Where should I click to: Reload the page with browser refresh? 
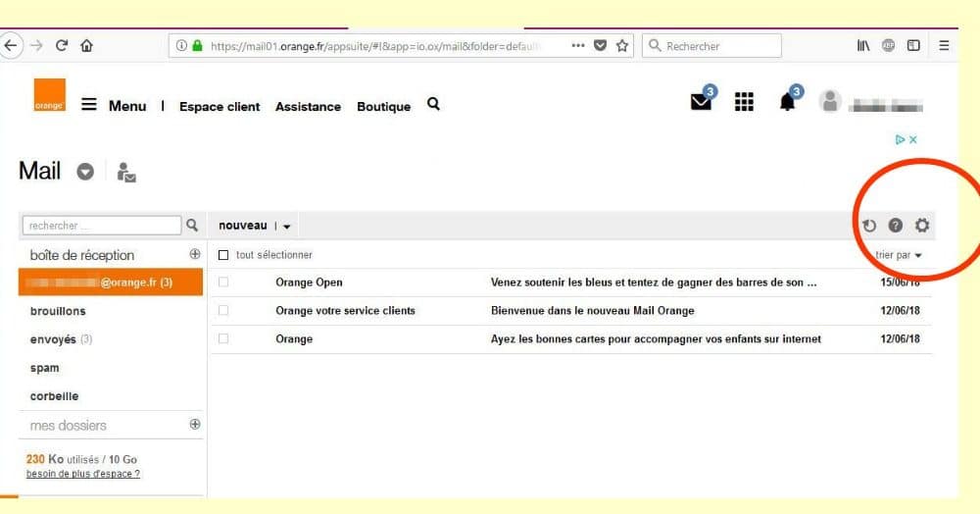(61, 46)
